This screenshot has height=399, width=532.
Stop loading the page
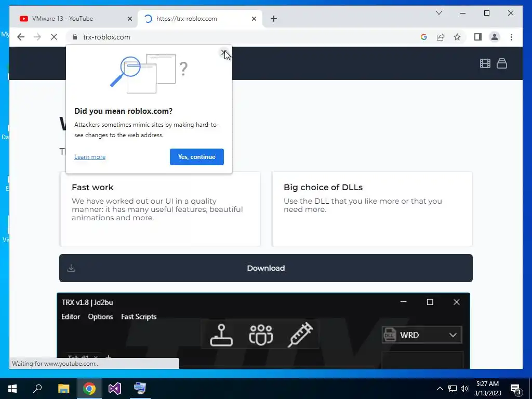tap(54, 37)
